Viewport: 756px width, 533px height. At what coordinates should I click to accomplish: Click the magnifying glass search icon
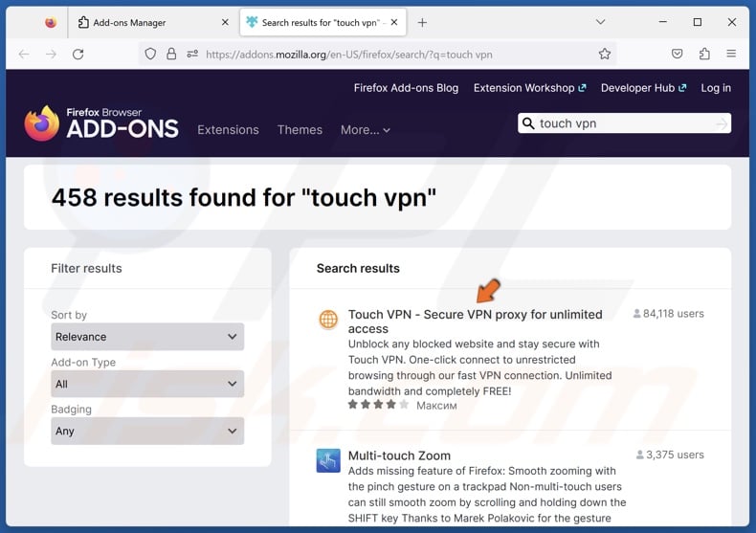(x=528, y=123)
